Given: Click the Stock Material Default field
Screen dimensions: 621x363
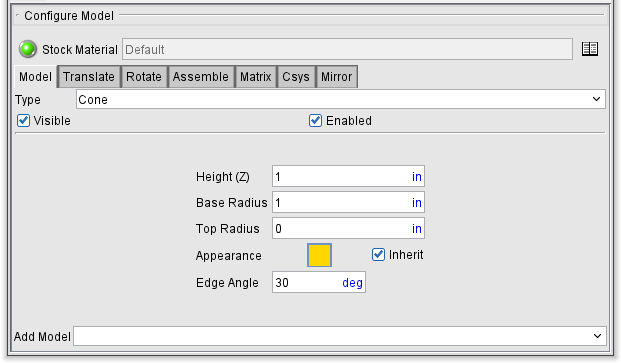Looking at the screenshot, I should click(347, 49).
